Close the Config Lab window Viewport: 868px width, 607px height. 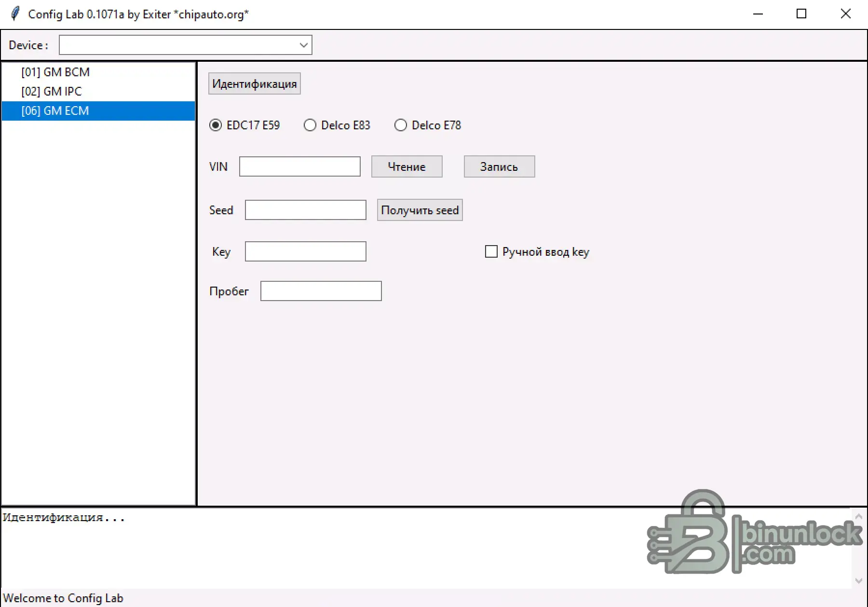click(845, 14)
